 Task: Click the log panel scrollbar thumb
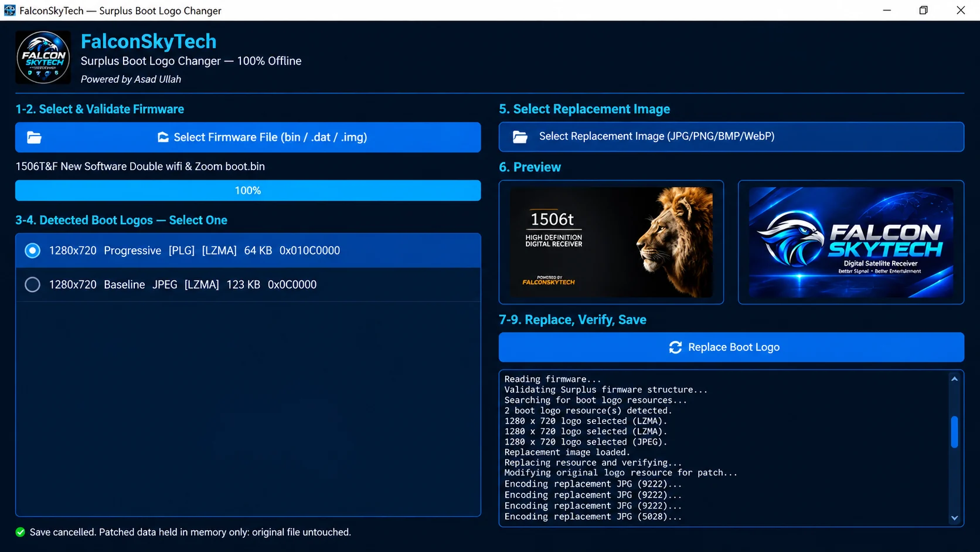coord(954,432)
